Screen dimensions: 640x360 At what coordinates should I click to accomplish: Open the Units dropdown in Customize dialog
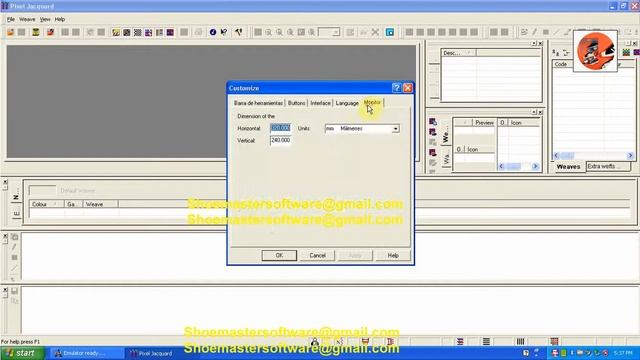tap(395, 129)
